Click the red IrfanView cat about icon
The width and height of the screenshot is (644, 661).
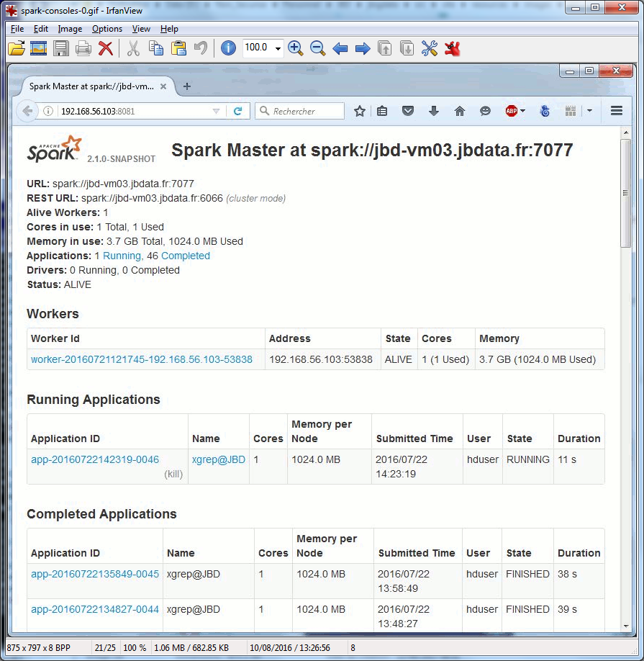(x=453, y=48)
